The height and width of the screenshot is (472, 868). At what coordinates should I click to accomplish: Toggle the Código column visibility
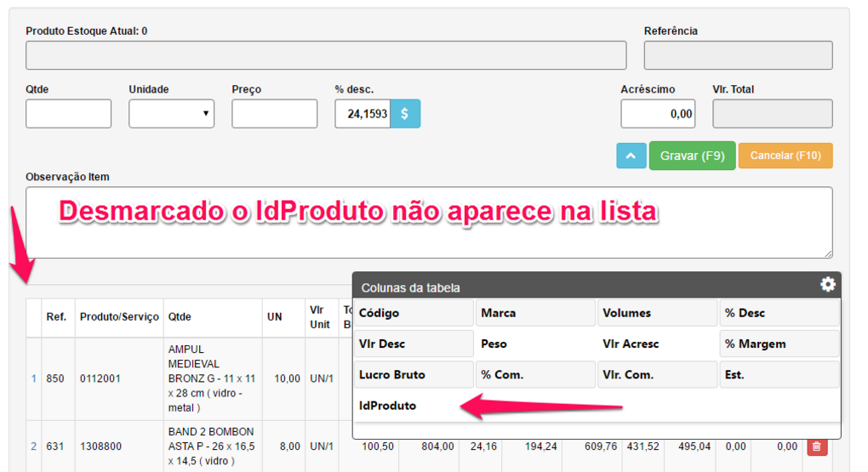click(x=414, y=313)
